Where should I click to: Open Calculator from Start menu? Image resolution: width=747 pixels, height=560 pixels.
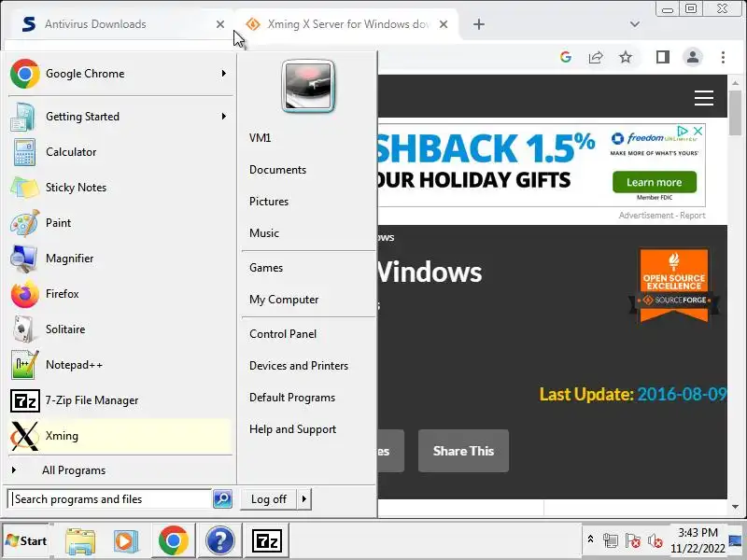point(120,152)
